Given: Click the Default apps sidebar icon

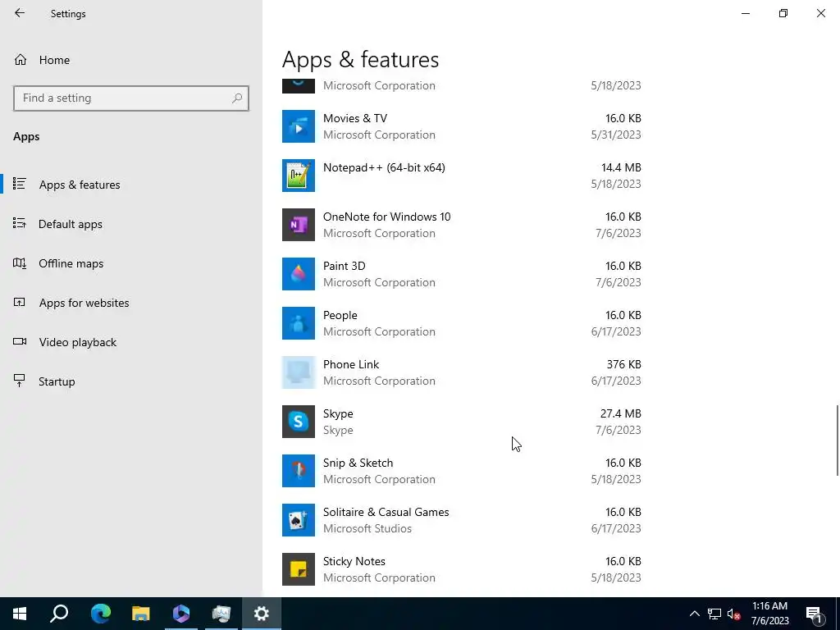Looking at the screenshot, I should pos(20,223).
